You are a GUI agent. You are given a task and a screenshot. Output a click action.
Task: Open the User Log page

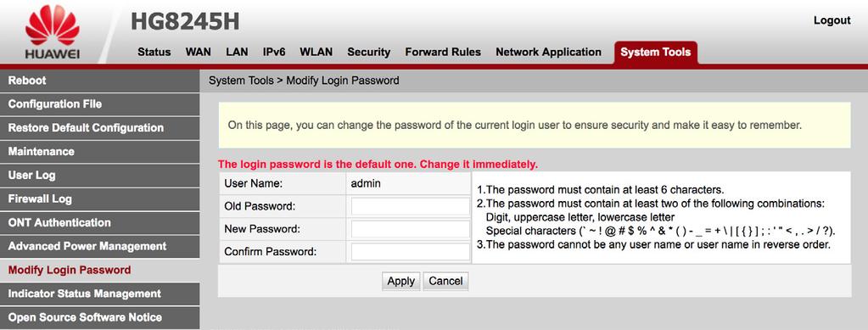pos(99,176)
